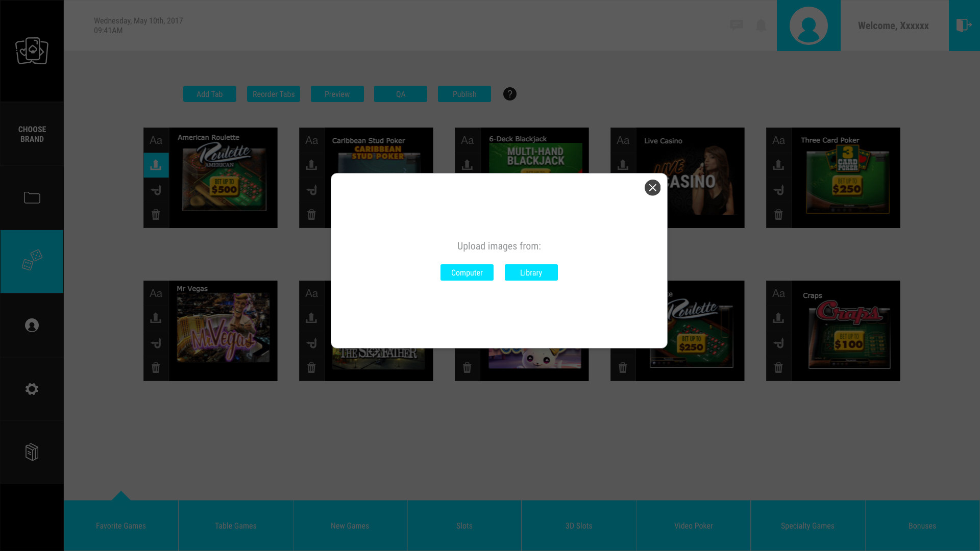Upload image for Three Card Poker tile
Image resolution: width=980 pixels, height=551 pixels.
click(x=778, y=165)
